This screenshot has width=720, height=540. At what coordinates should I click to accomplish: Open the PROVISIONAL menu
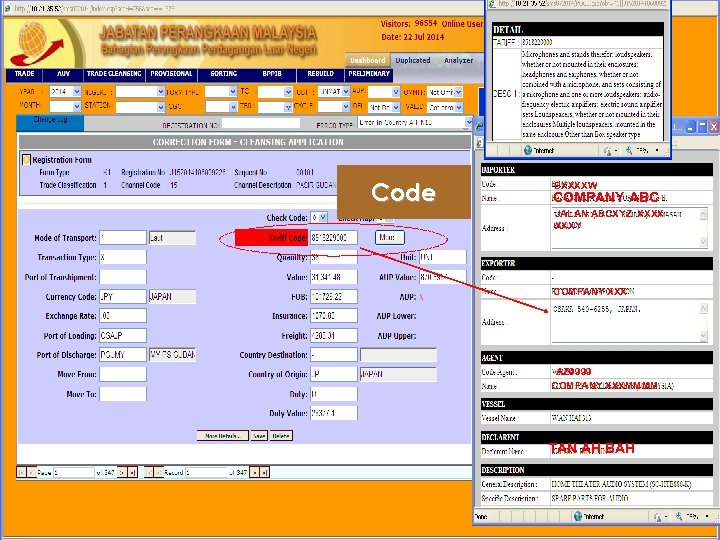[x=171, y=74]
